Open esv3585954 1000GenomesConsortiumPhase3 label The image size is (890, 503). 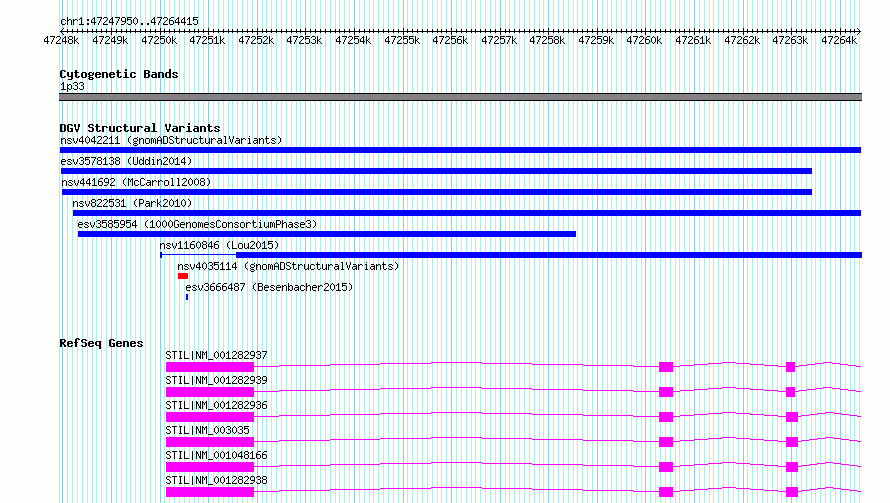[x=197, y=224]
